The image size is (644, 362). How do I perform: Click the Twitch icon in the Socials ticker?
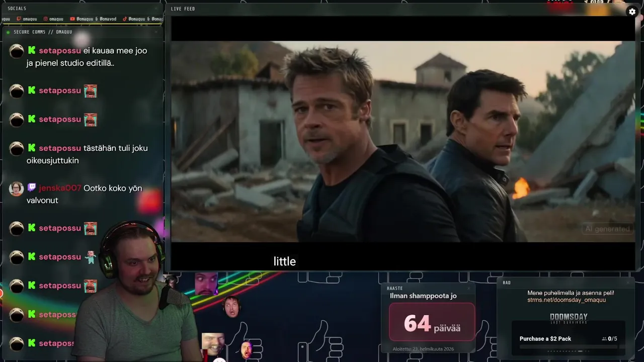(x=19, y=19)
